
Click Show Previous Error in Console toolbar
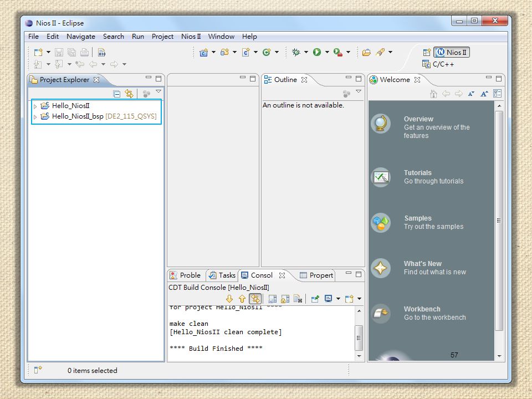coord(242,299)
